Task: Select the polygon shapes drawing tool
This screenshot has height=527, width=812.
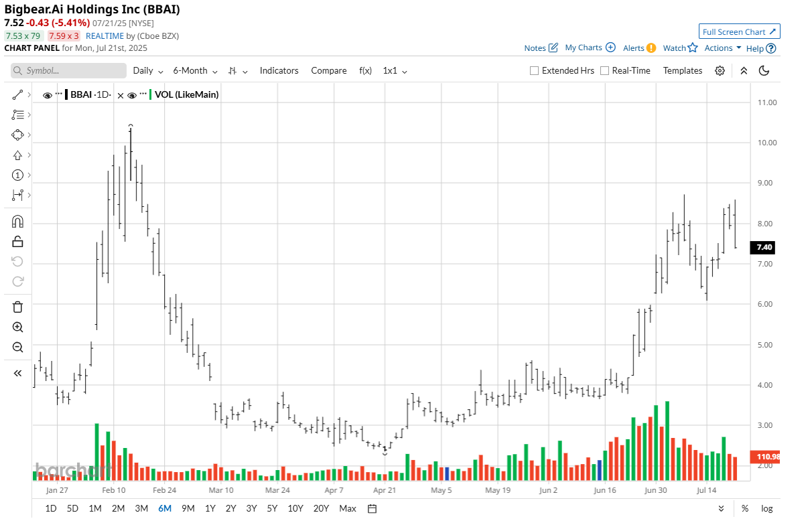Action: pos(17,135)
